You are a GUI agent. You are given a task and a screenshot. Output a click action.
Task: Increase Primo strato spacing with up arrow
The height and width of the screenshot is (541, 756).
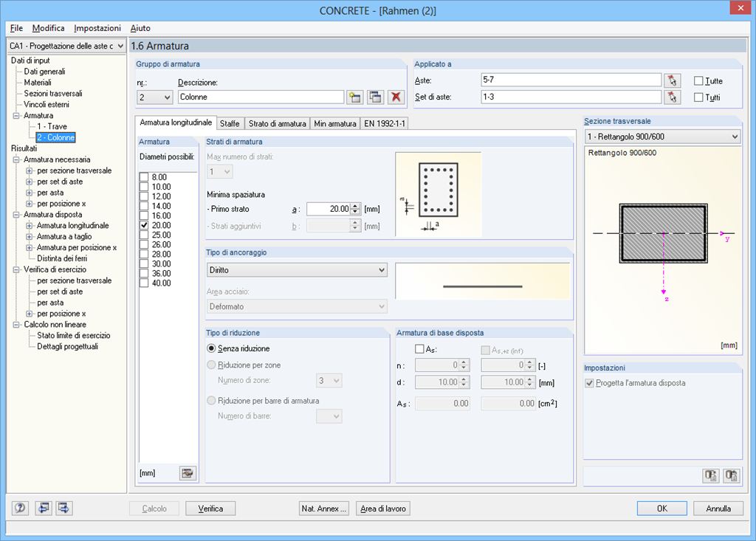(355, 206)
